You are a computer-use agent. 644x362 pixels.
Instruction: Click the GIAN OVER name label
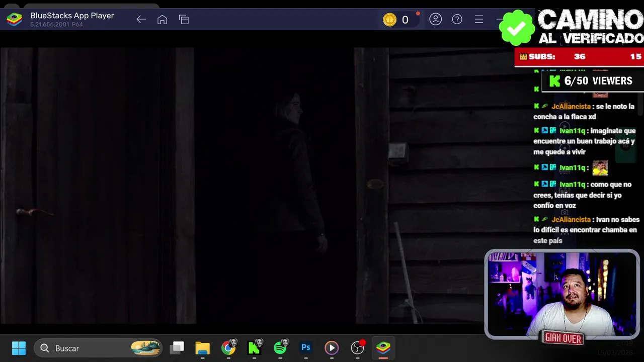click(x=563, y=339)
